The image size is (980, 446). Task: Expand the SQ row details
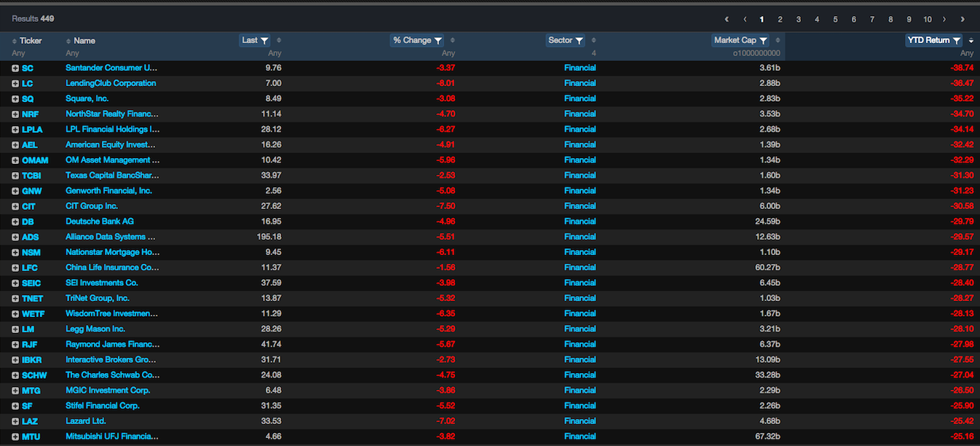pyautogui.click(x=15, y=99)
